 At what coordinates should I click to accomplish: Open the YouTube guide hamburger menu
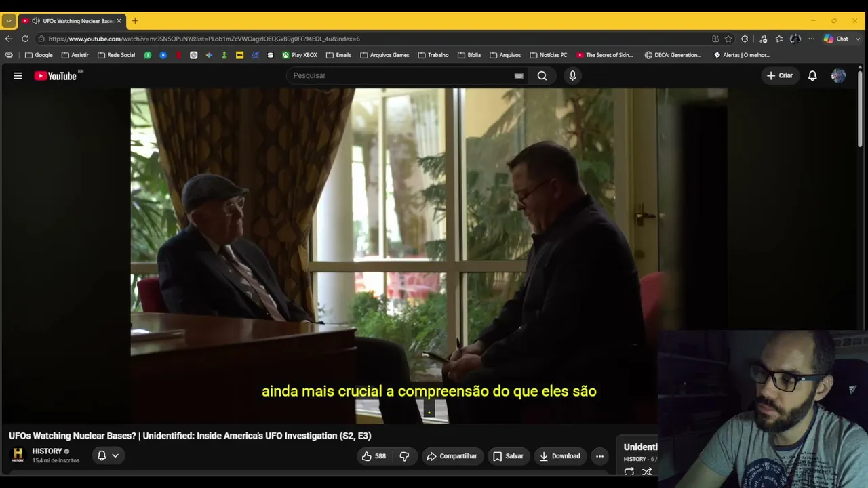pyautogui.click(x=18, y=76)
